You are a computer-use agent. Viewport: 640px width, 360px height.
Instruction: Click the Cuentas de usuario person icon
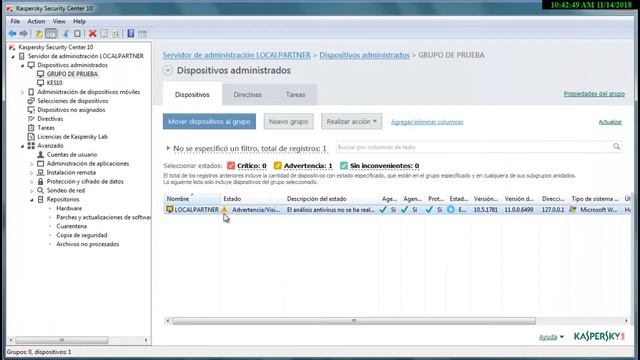pyautogui.click(x=40, y=155)
